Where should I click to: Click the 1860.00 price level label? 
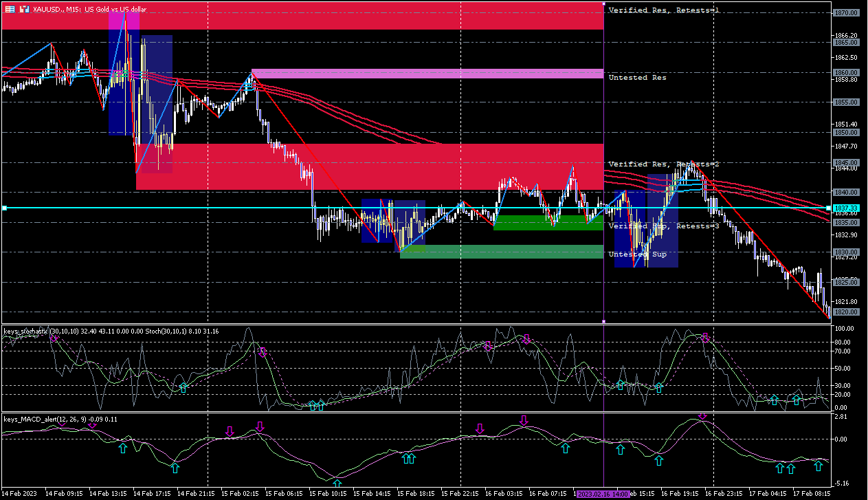pos(846,72)
